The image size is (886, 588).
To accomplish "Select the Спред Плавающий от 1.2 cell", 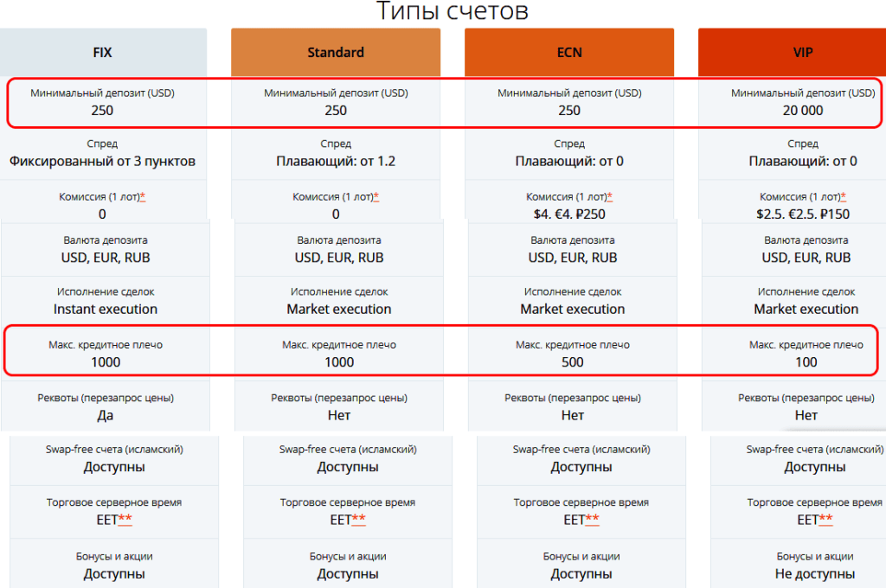I will coord(336,152).
